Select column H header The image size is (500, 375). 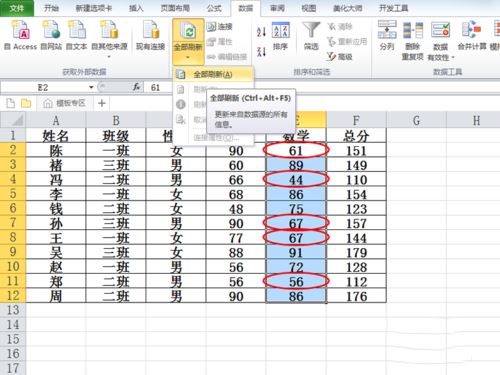point(476,120)
